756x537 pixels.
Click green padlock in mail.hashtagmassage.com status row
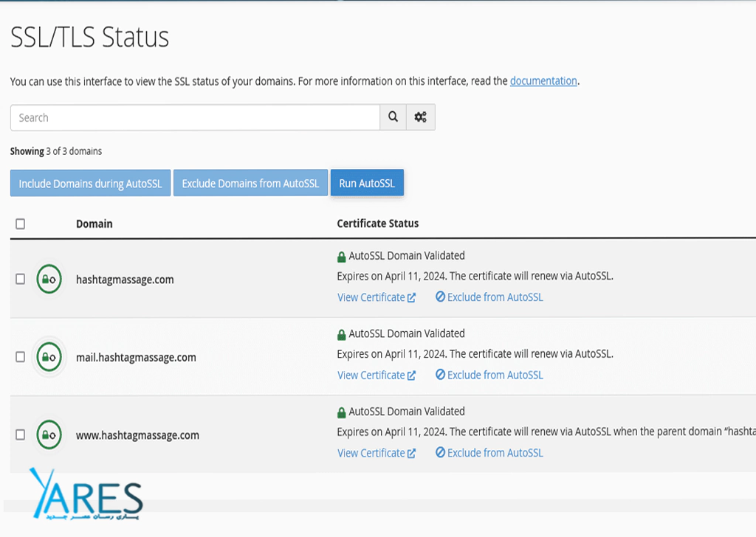click(341, 335)
